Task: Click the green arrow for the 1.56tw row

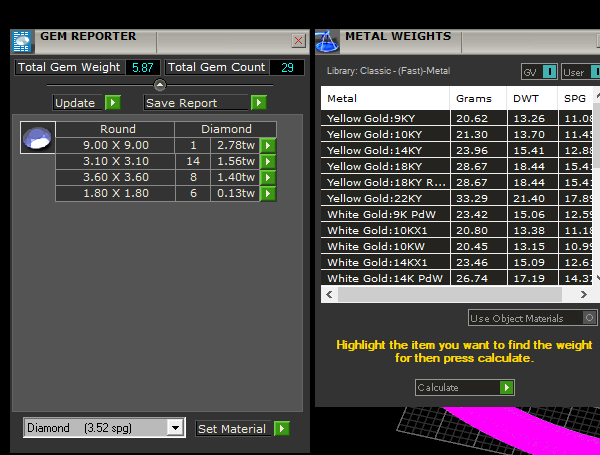Action: coord(267,161)
